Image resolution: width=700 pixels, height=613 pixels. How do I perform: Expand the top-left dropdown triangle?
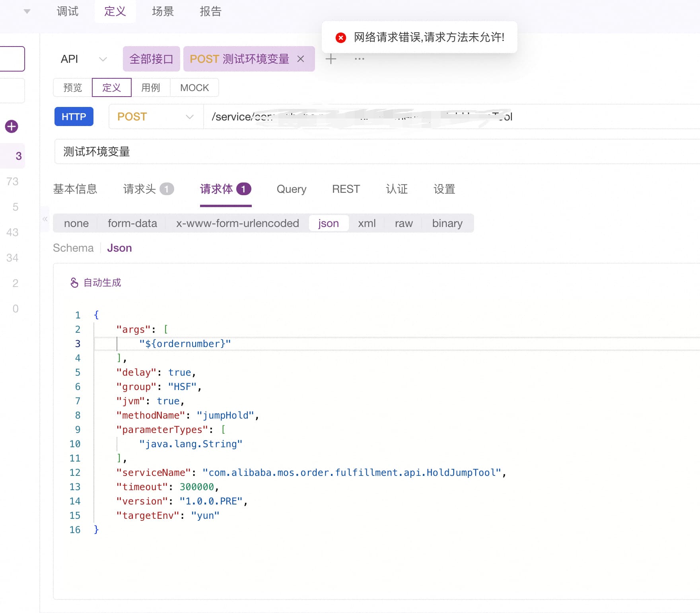tap(27, 12)
